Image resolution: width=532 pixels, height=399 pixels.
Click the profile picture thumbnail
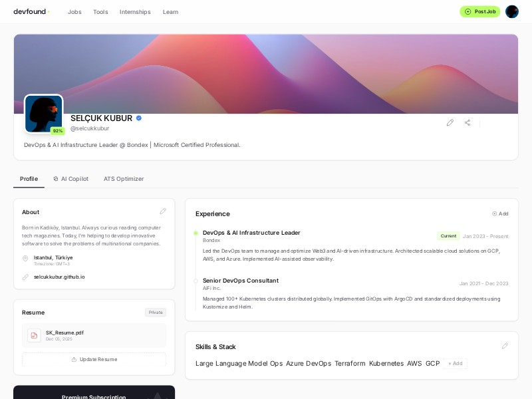pos(43,114)
